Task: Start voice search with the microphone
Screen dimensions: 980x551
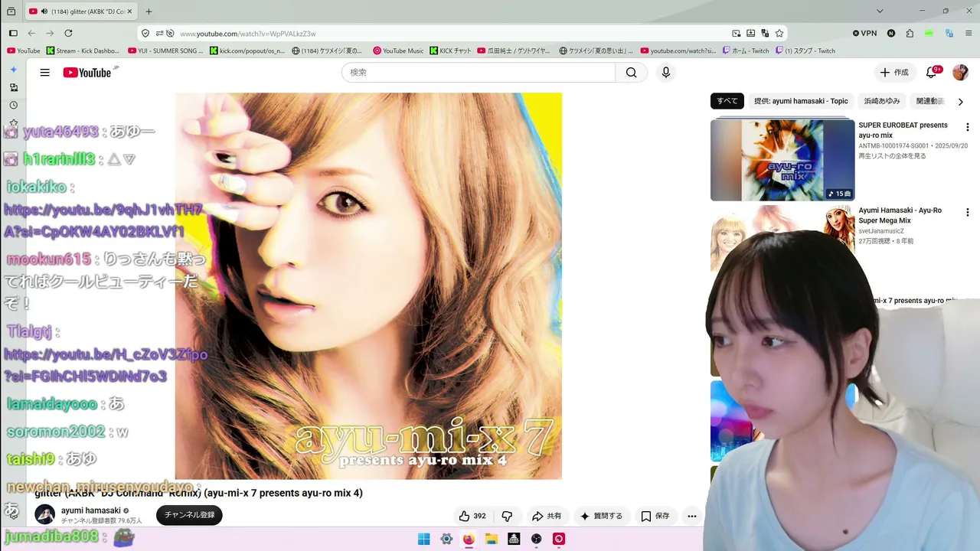Action: pos(666,73)
